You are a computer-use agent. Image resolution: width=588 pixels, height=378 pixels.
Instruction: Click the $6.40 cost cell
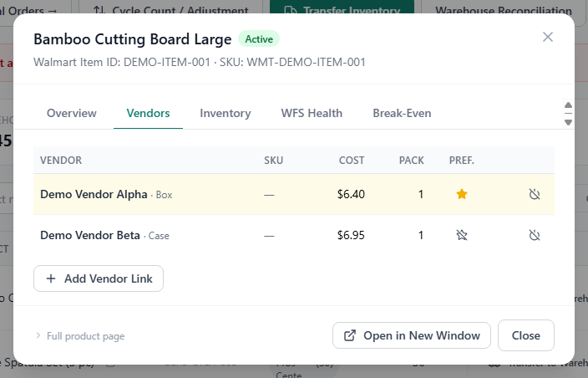[x=351, y=194]
